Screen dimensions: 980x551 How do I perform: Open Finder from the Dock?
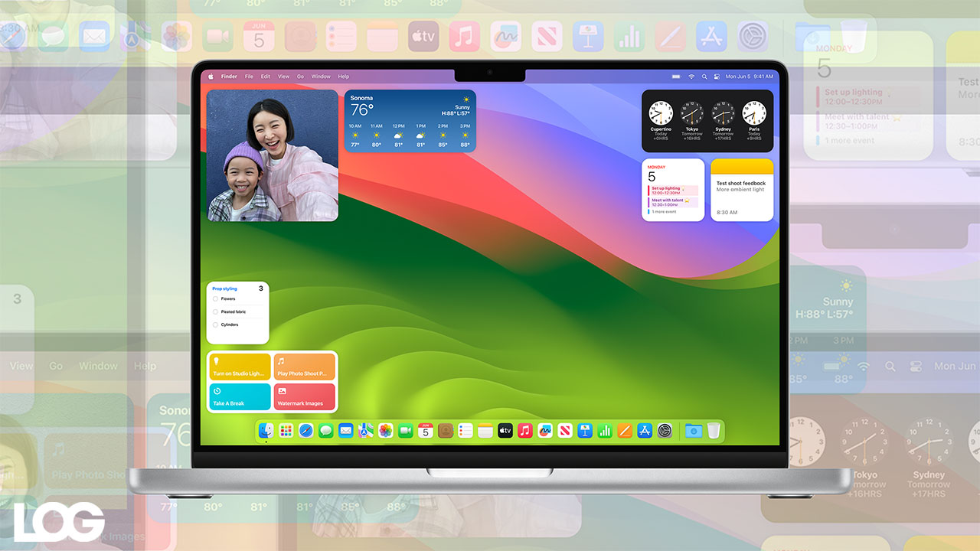266,431
